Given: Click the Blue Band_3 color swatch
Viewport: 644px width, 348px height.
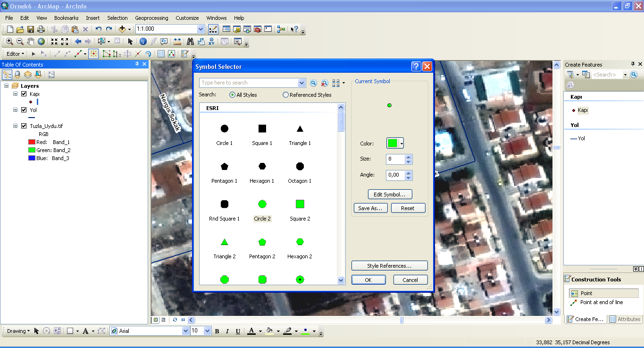Looking at the screenshot, I should [x=32, y=158].
